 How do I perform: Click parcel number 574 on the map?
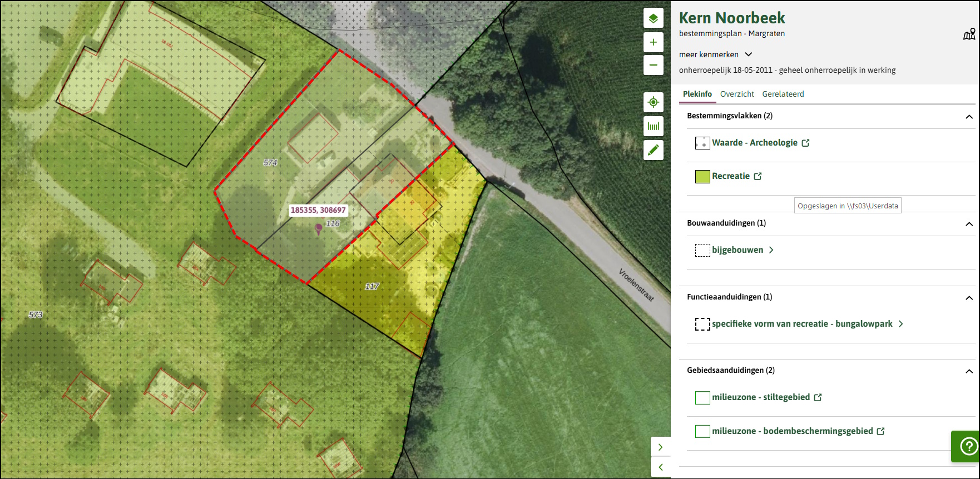(x=270, y=162)
